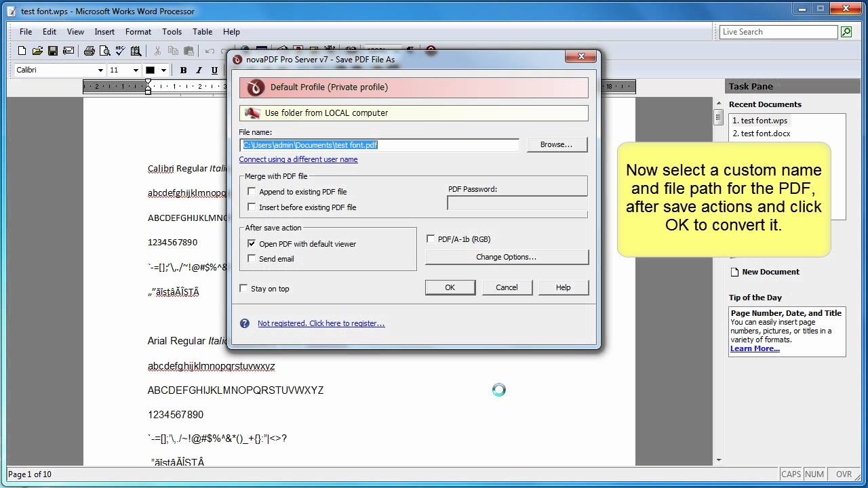Click the OVR status bar indicator
The image size is (868, 488).
click(x=844, y=474)
